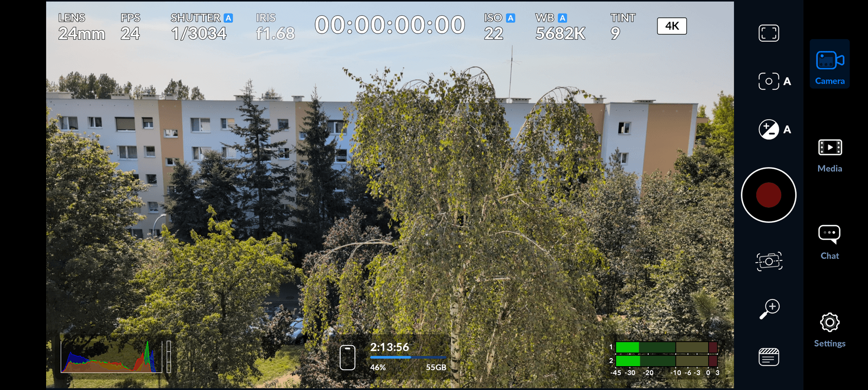This screenshot has width=868, height=390.
Task: Open SHUTTER 1/3034 control
Action: click(199, 27)
